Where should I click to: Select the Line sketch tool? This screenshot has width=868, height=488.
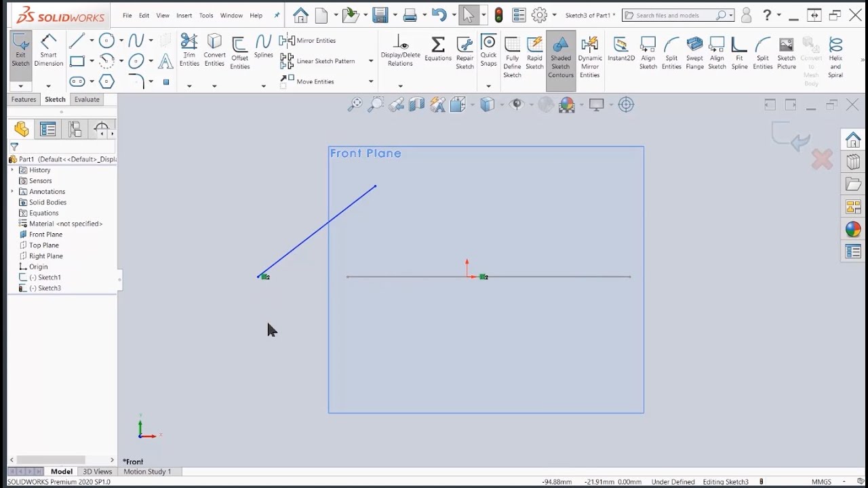(x=77, y=41)
